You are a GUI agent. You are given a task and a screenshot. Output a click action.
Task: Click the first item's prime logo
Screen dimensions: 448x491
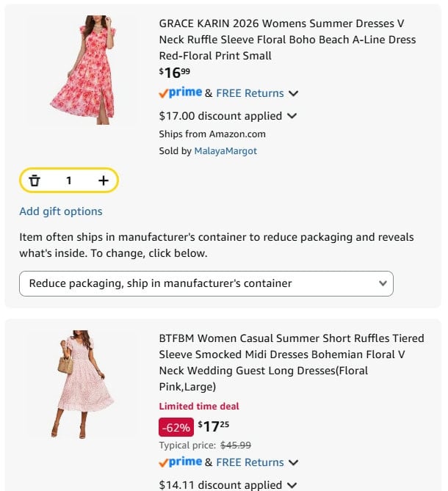181,92
